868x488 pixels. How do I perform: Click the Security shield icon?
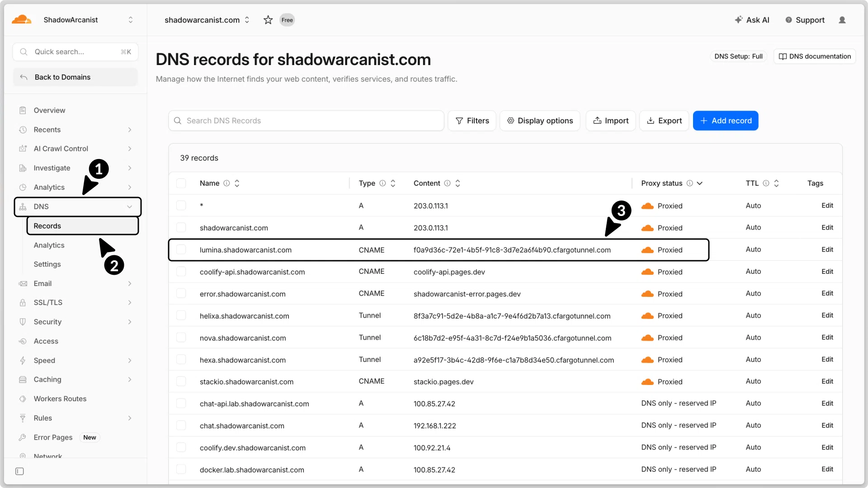(23, 322)
